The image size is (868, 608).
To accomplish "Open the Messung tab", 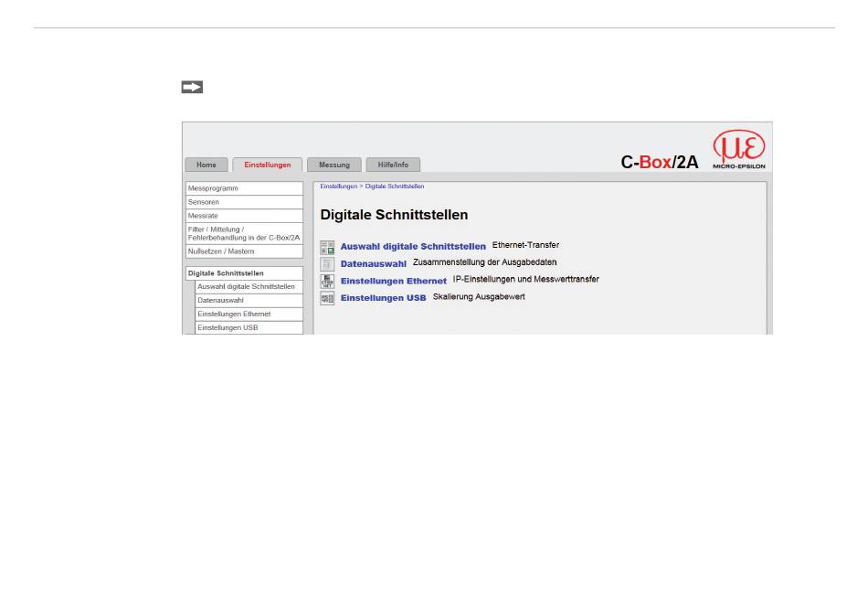I will click(x=334, y=165).
